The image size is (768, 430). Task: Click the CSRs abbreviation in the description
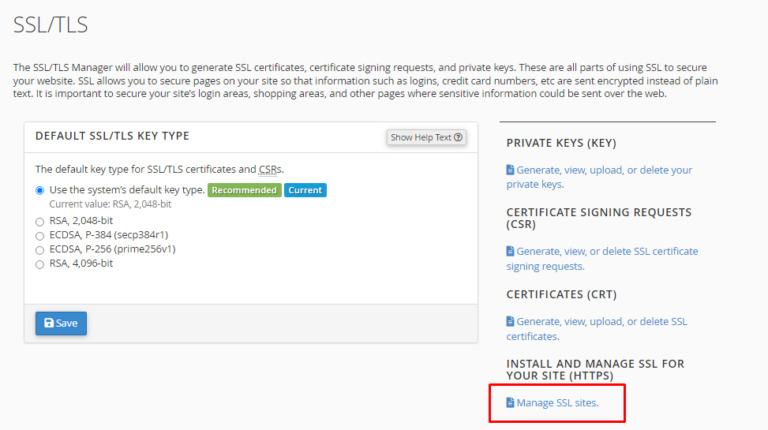coord(268,169)
